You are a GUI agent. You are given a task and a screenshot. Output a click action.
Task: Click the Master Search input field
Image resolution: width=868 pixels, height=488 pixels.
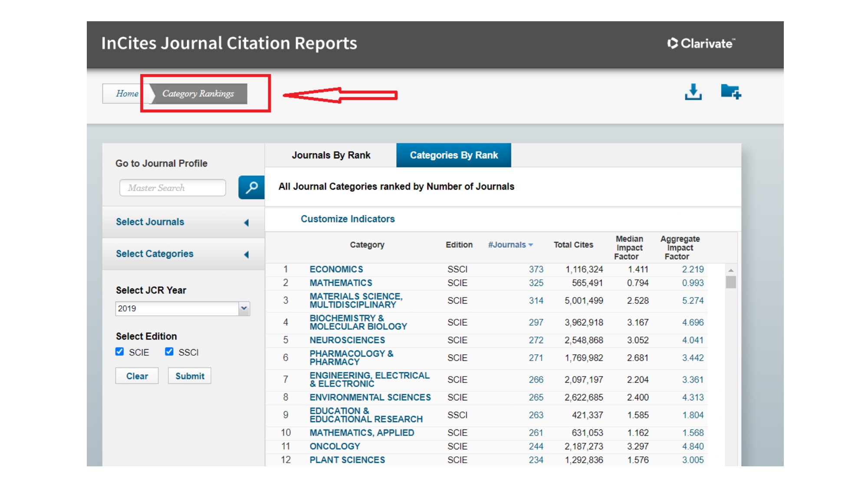[x=173, y=188]
